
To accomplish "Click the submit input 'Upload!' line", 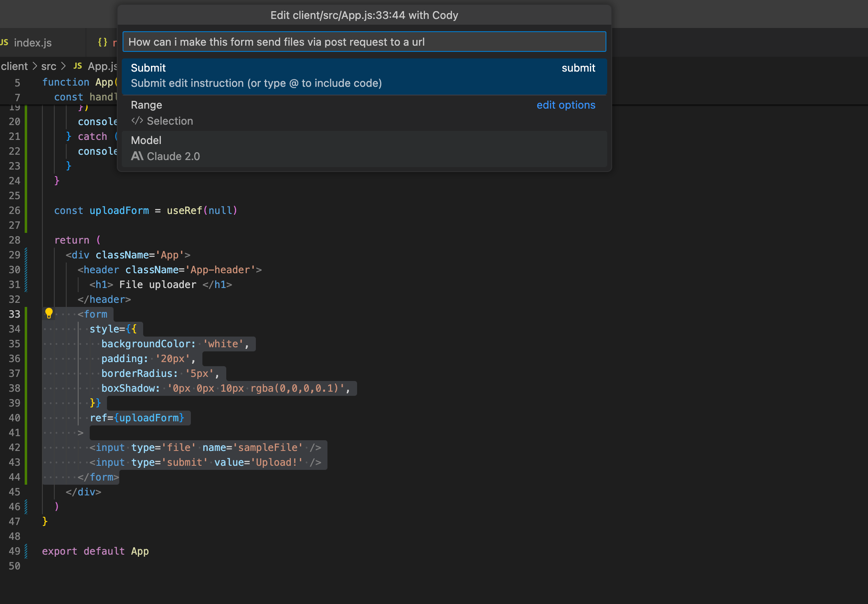I will (205, 462).
